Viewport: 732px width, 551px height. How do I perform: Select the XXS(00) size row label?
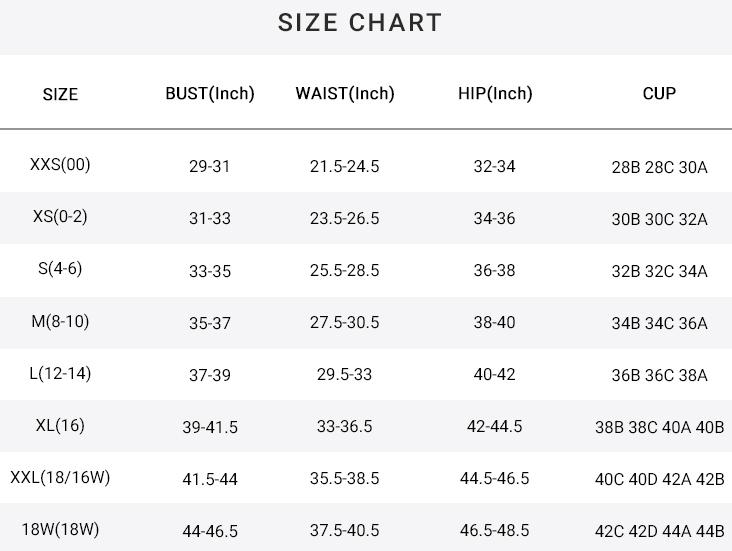tap(60, 165)
